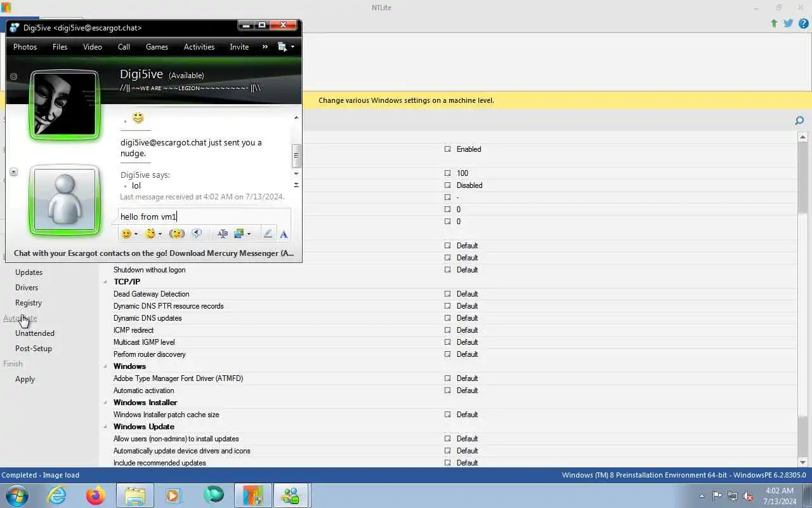This screenshot has height=508, width=812.
Task: Click Digi5ive's masked display picture
Action: 64,104
